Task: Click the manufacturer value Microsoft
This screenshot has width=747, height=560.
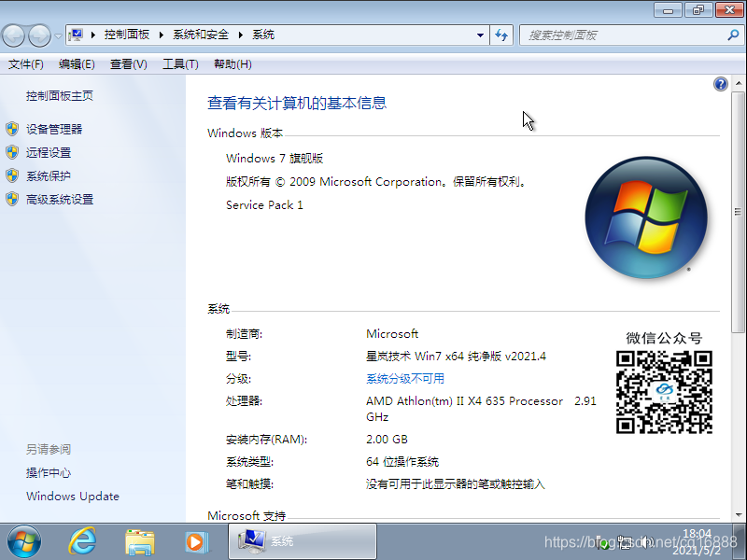Action: click(392, 334)
